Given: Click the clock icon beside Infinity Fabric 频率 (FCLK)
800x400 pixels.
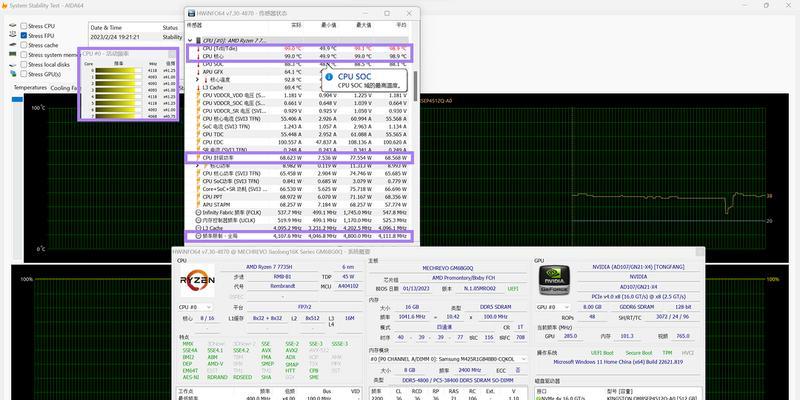Looking at the screenshot, I should (x=198, y=212).
